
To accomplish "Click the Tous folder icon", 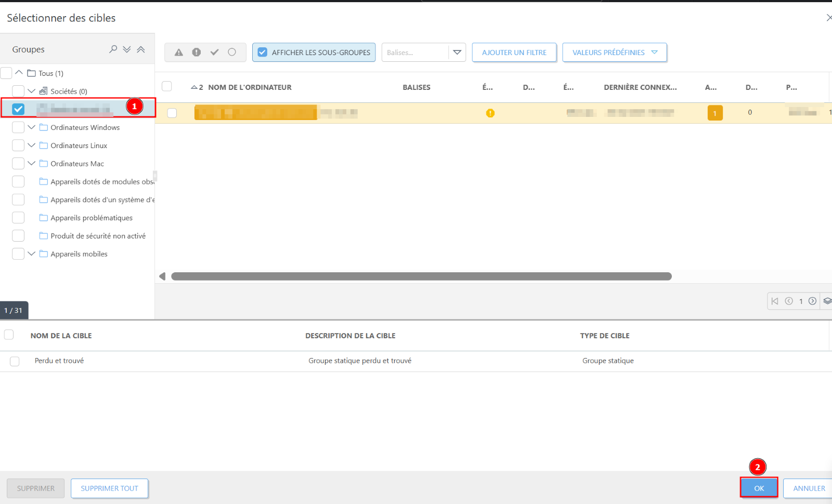I will coord(31,73).
